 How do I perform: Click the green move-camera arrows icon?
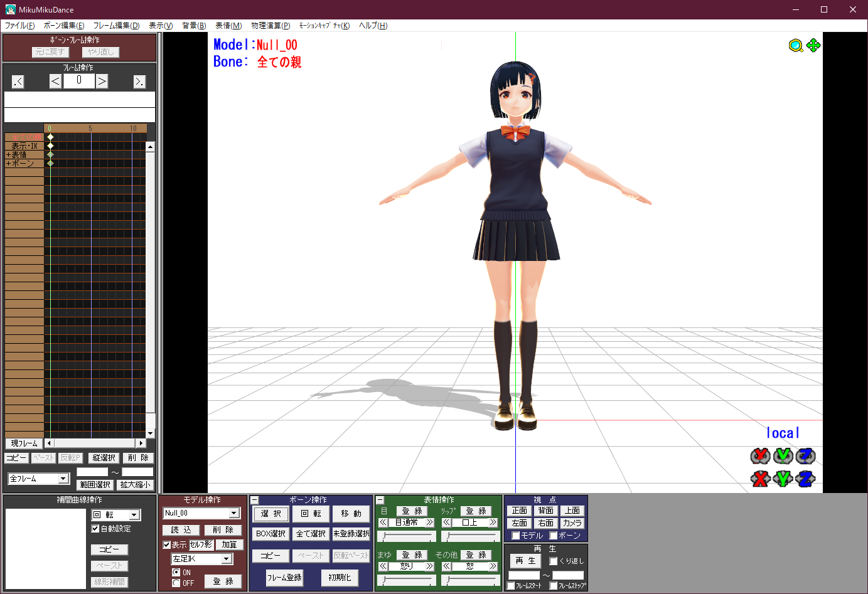coord(813,45)
